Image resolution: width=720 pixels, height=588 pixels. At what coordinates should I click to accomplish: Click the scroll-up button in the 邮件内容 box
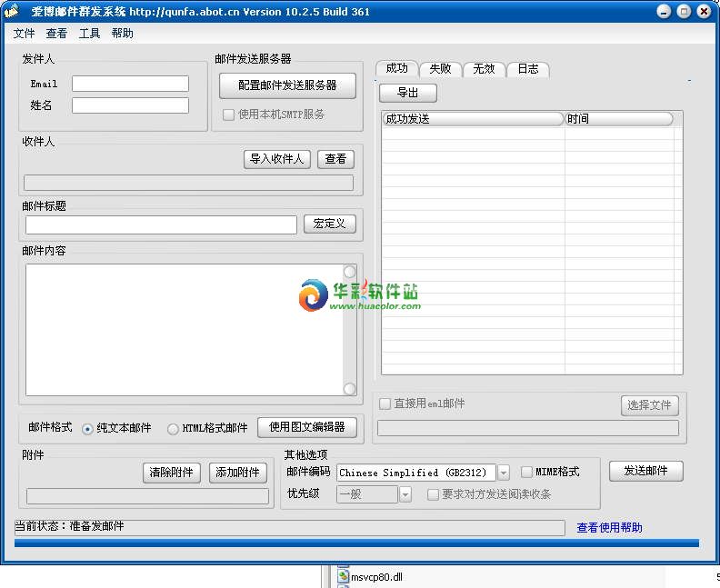(349, 272)
